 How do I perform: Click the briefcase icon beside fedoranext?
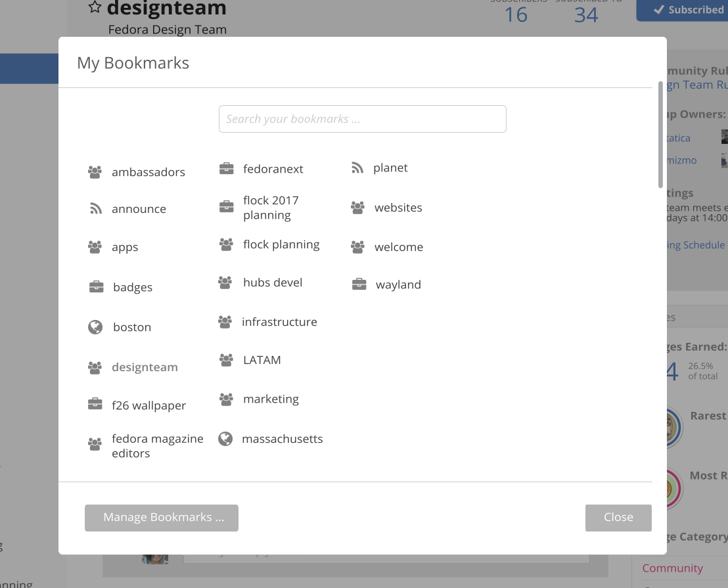click(x=226, y=168)
